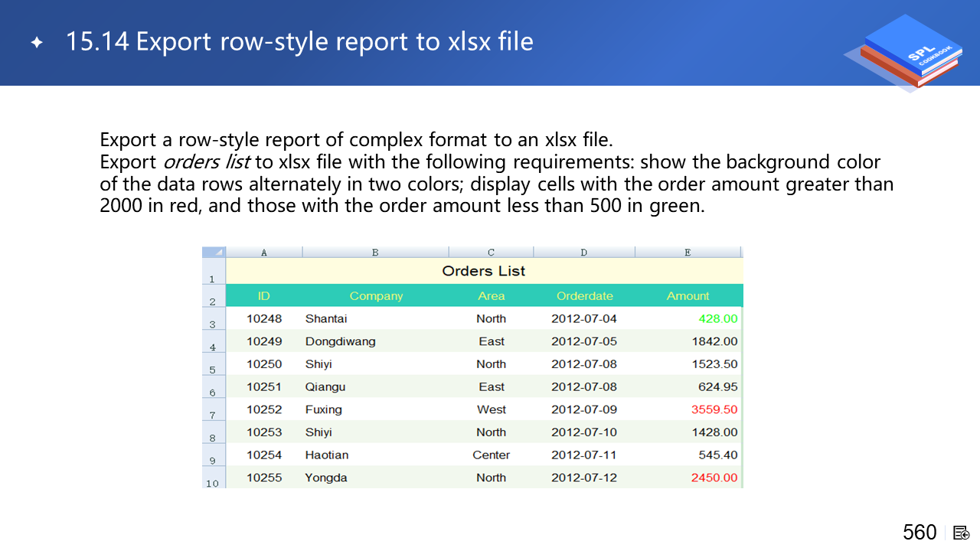The image size is (980, 551).
Task: Select column B header in the spreadsheet
Action: coord(375,253)
